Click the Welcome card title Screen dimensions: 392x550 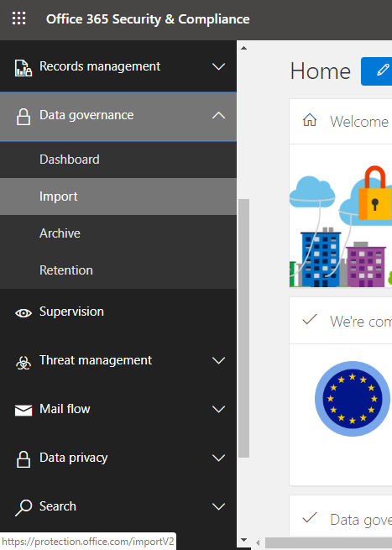(359, 122)
